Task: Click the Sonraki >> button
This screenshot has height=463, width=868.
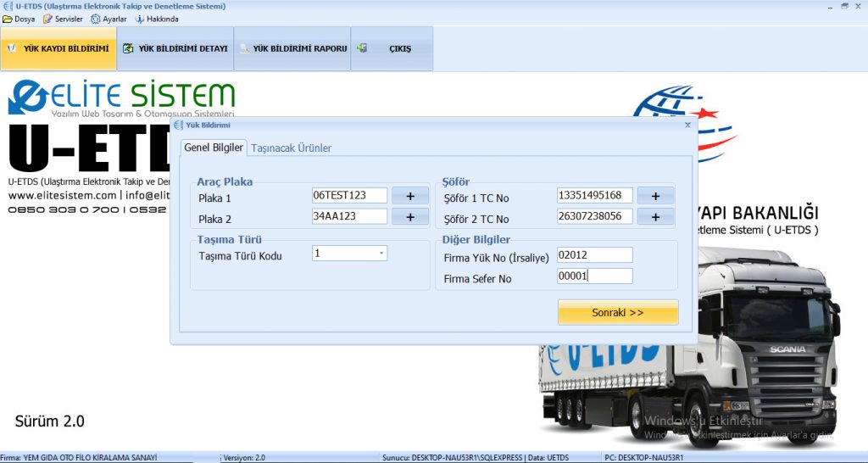Action: pyautogui.click(x=618, y=312)
